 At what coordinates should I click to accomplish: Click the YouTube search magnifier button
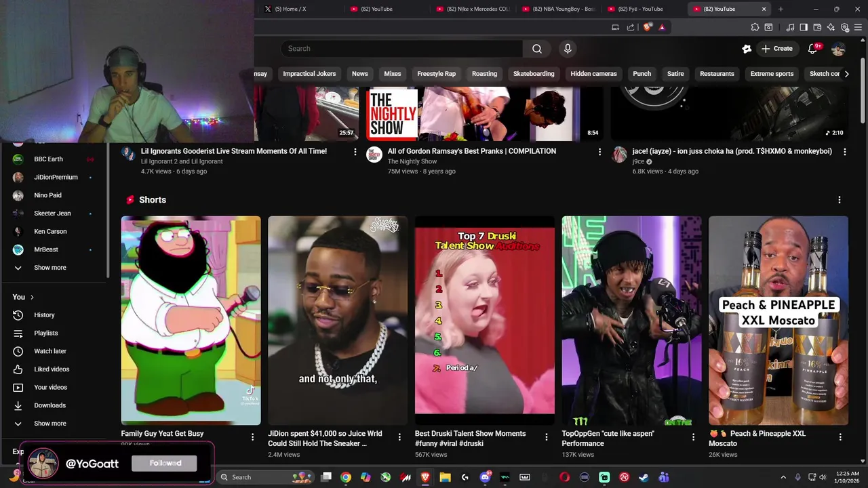537,49
